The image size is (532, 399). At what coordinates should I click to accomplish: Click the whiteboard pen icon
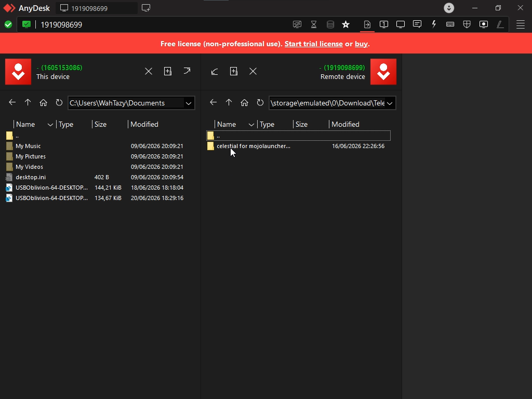point(500,24)
